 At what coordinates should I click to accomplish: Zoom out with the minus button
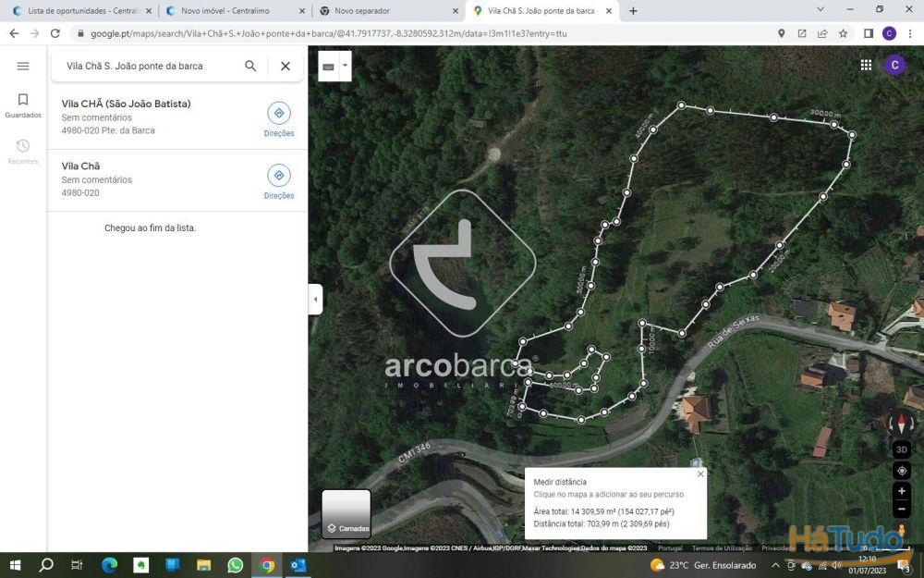[x=901, y=509]
